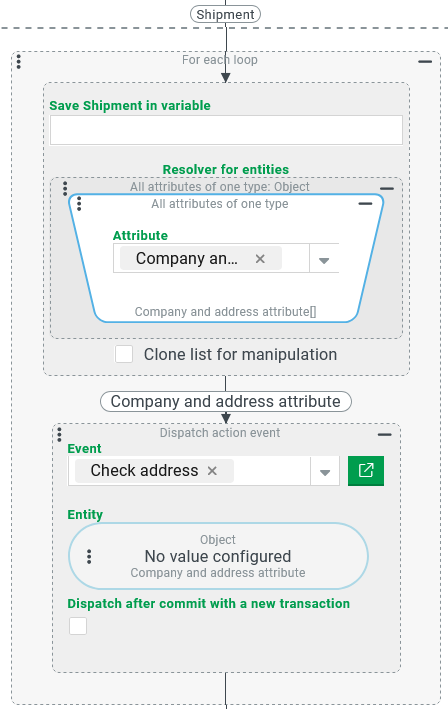Viewport: 448px width, 709px height.
Task: Enable Dispatch after commit with new transaction
Action: coord(78,626)
